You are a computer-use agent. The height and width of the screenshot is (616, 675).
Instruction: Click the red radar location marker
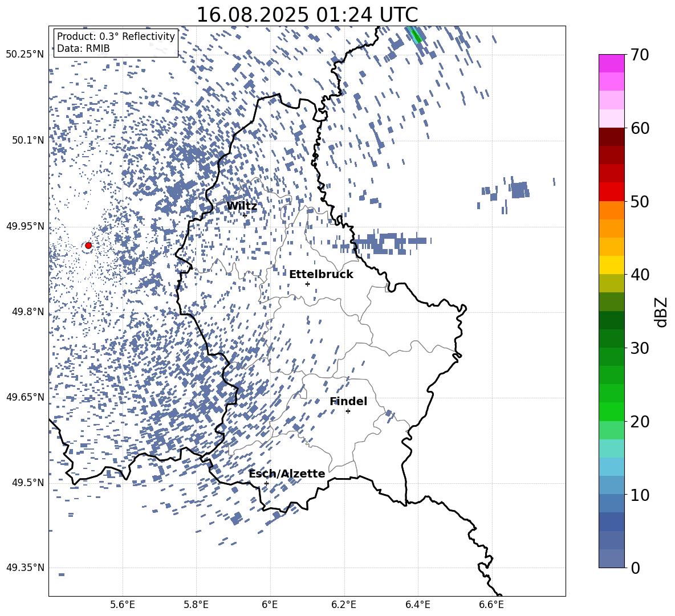tap(88, 246)
